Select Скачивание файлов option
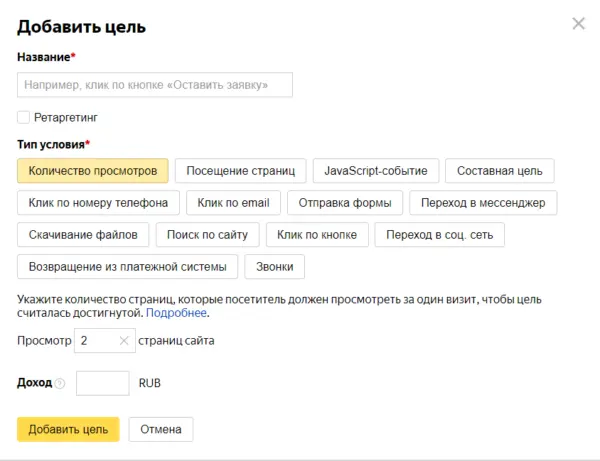 84,235
